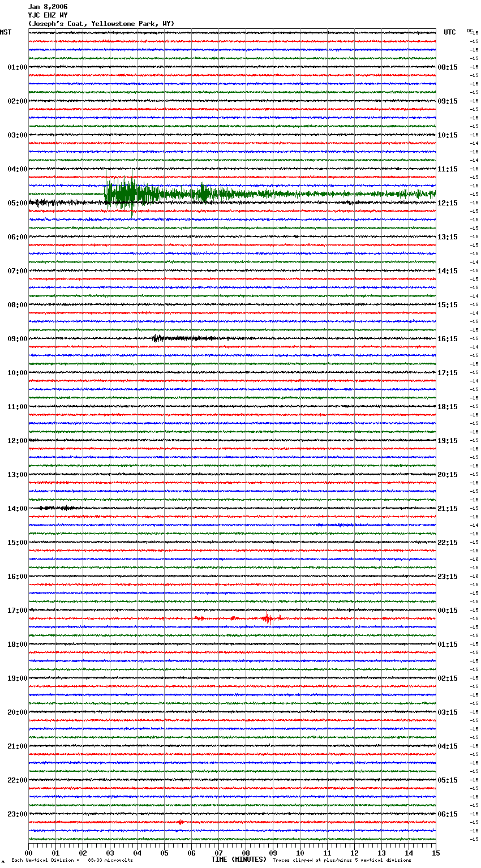Image resolution: width=481 pixels, height=868 pixels.
Task: Click the '05' minute axis tick label
Action: (x=164, y=853)
